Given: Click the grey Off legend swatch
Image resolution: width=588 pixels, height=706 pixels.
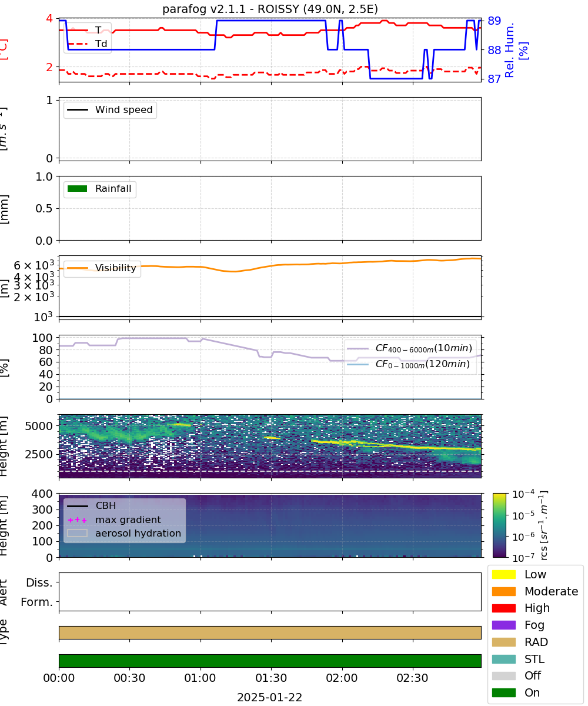Looking at the screenshot, I should point(503,675).
